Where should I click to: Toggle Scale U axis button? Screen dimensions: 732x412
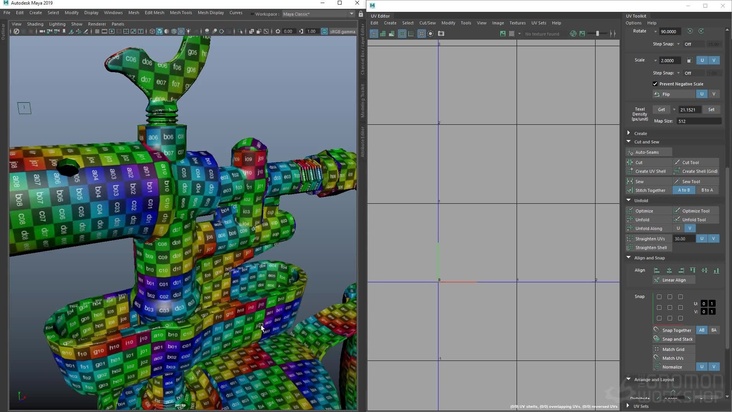(x=702, y=60)
